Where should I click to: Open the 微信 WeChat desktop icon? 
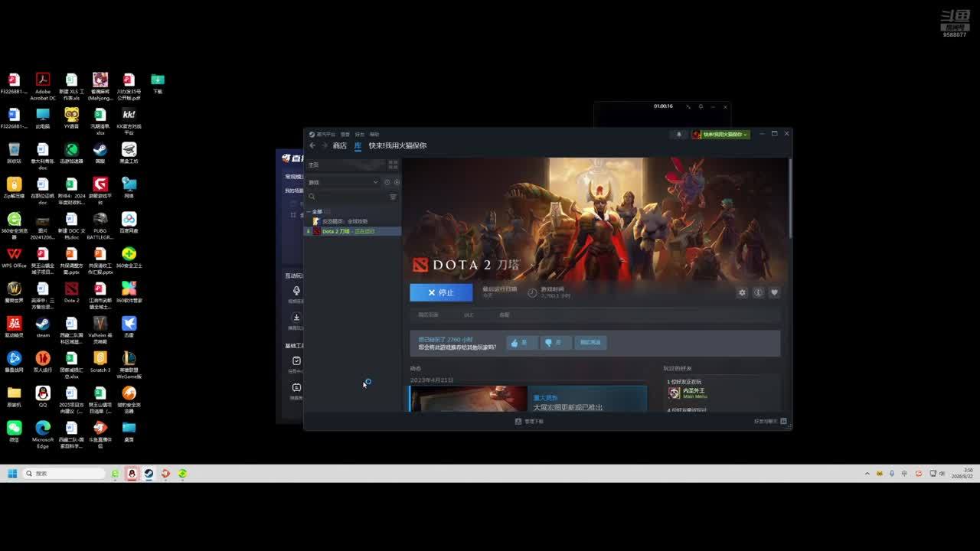(14, 431)
